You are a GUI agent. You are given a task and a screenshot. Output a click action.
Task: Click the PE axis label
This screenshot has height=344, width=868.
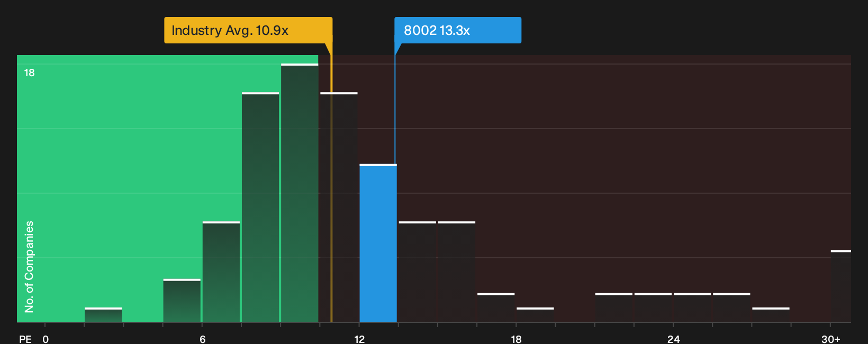click(x=25, y=339)
